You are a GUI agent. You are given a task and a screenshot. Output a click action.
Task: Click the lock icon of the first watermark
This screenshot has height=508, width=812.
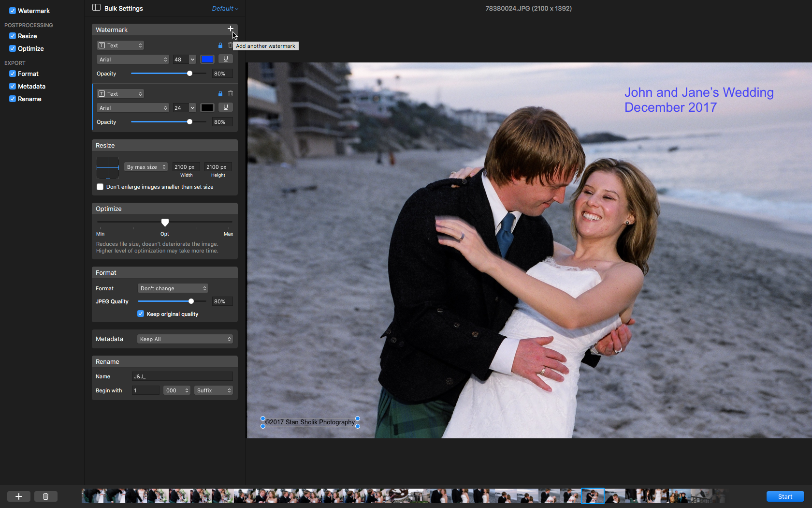pos(220,45)
